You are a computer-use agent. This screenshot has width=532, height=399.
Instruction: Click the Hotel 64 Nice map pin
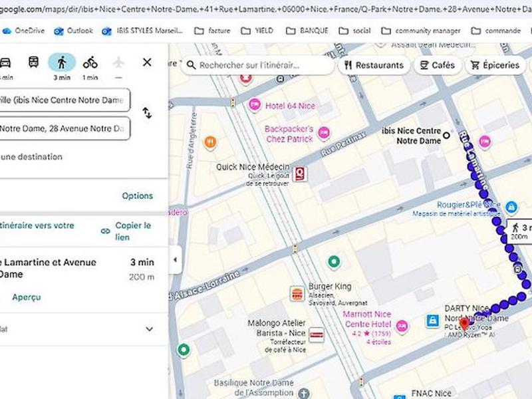[255, 104]
